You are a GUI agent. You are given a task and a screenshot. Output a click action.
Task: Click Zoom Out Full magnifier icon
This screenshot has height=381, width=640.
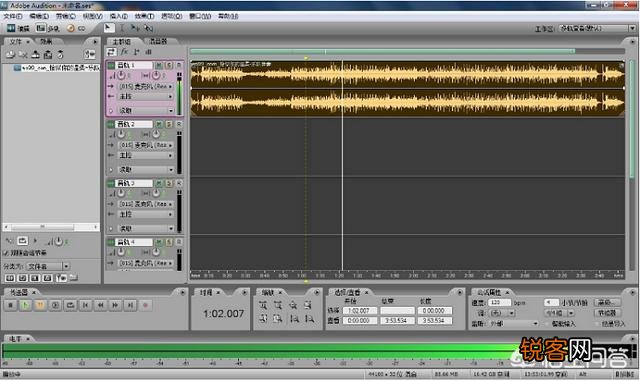click(x=293, y=305)
